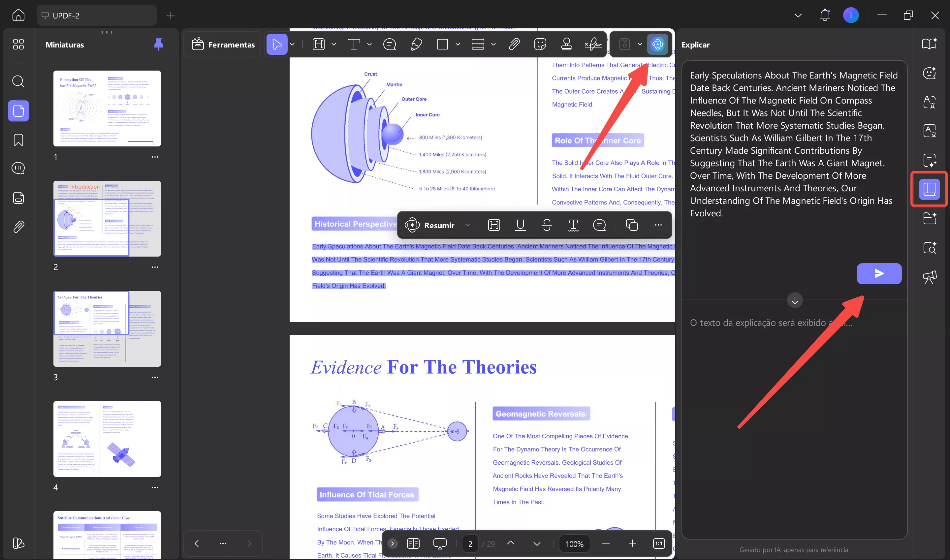The width and height of the screenshot is (950, 560).
Task: Toggle the two-page reading view icon
Action: coord(413,544)
